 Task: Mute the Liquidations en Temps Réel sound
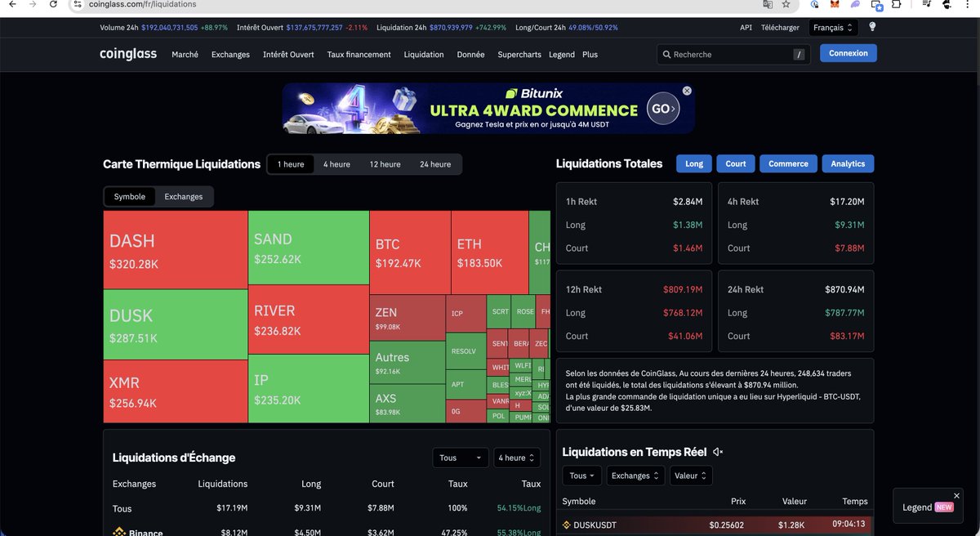coord(718,451)
